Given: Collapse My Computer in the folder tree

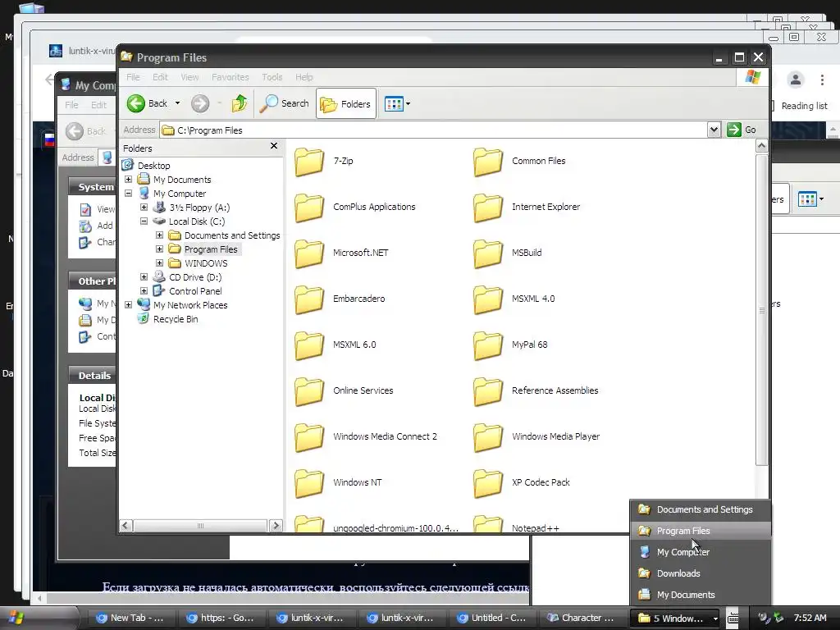Looking at the screenshot, I should click(129, 194).
